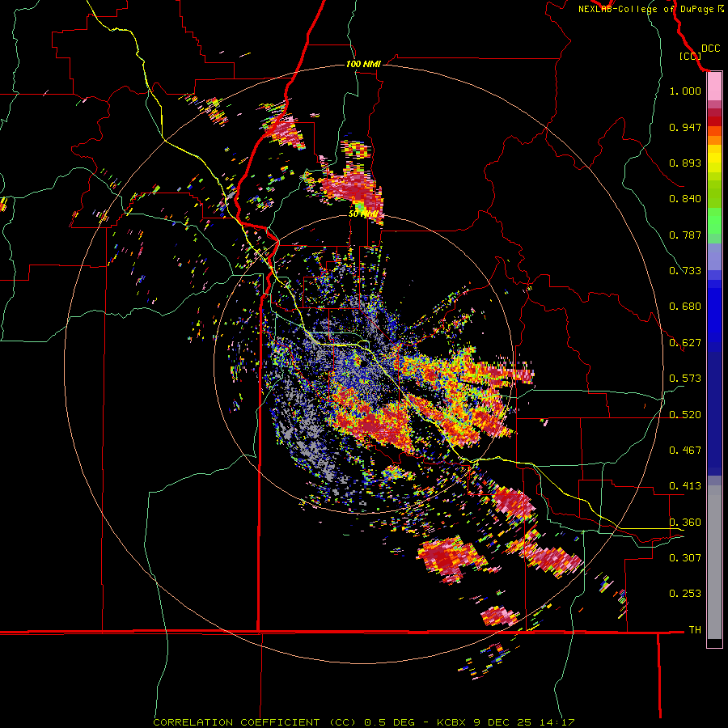
Task: Click the 0.573 legend value
Action: (x=685, y=379)
